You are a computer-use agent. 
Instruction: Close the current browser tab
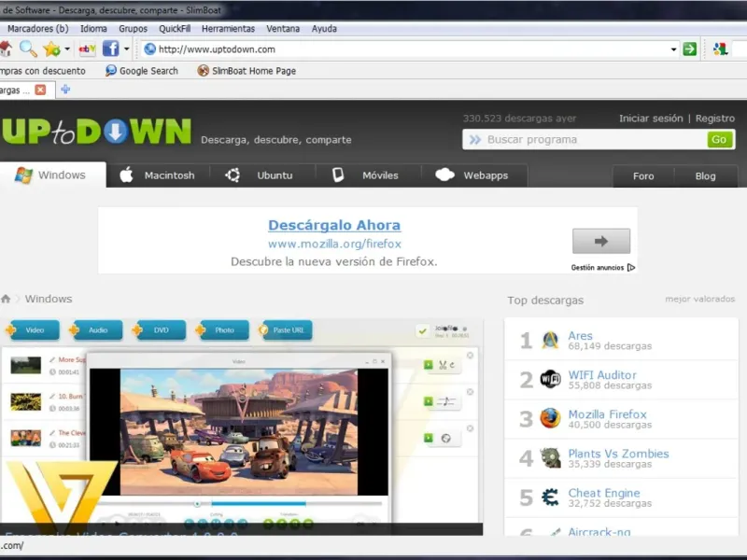[40, 90]
